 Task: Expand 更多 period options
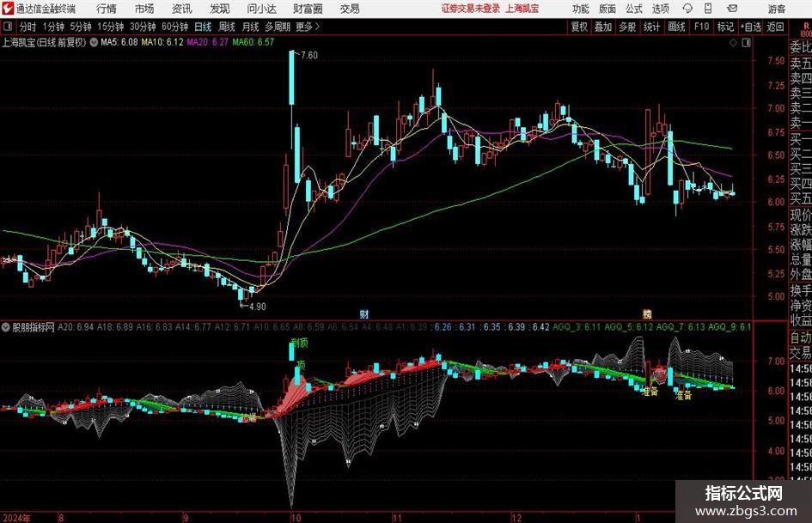pos(308,27)
